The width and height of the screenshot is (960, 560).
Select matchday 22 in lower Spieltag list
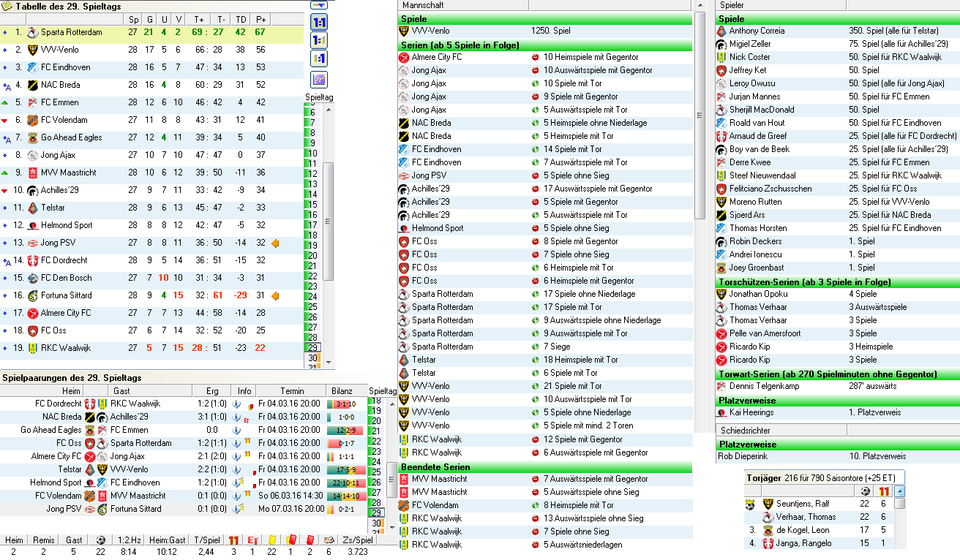[378, 442]
